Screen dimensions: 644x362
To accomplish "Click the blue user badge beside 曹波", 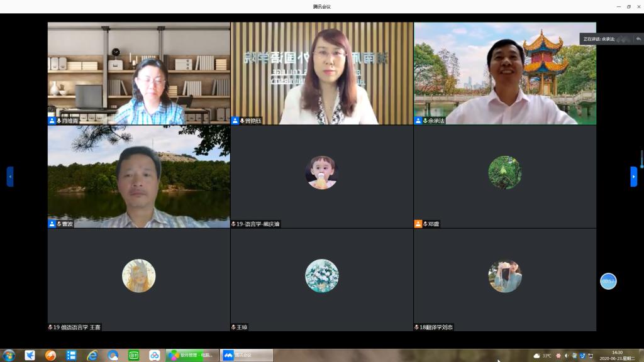I will pos(52,224).
